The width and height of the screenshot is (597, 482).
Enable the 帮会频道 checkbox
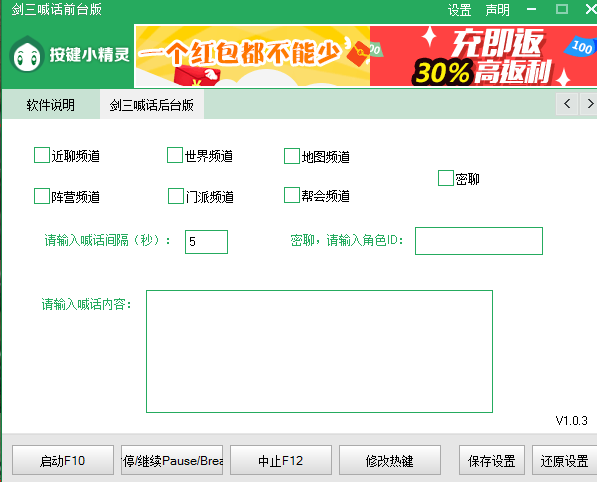pyautogui.click(x=292, y=195)
